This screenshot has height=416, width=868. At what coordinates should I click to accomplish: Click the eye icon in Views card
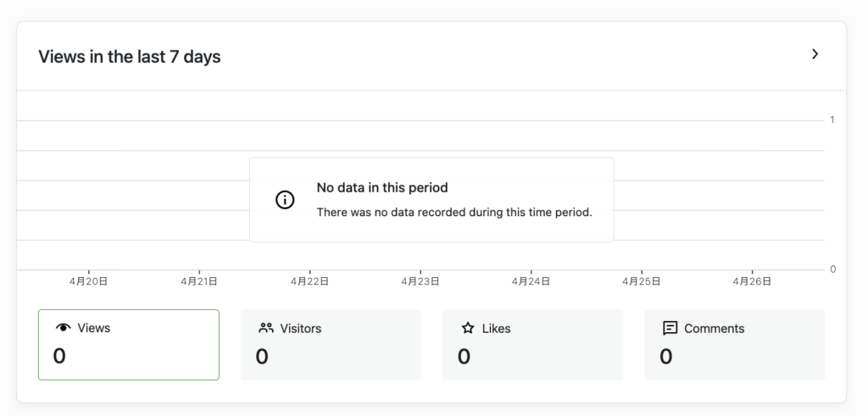pyautogui.click(x=64, y=328)
